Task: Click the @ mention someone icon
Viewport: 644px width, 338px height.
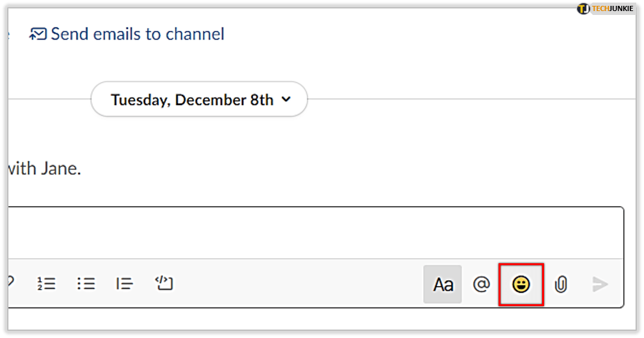Action: pyautogui.click(x=481, y=284)
